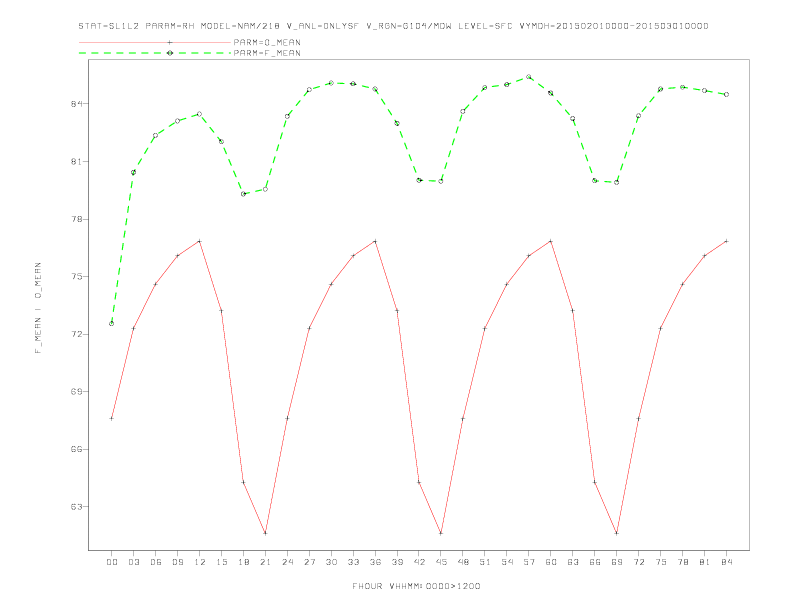Click x-axis tick label 27
This screenshot has height=612, width=792.
click(309, 562)
